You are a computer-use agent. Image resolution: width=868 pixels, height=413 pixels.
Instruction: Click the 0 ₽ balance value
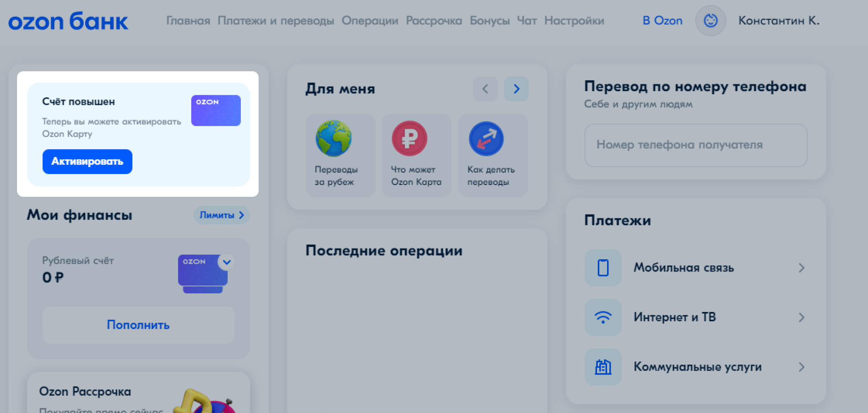[x=53, y=277]
